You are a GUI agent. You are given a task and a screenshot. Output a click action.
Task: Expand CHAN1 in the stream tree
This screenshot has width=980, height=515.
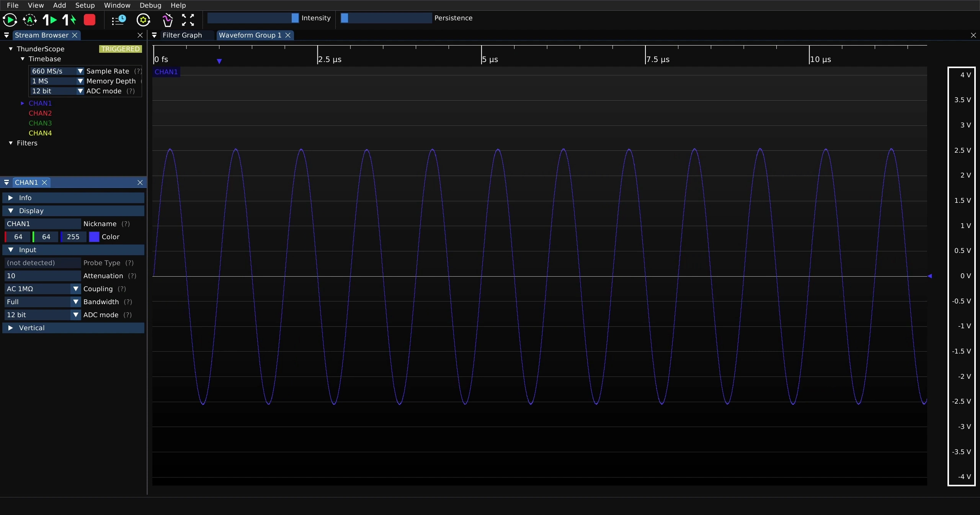[22, 103]
